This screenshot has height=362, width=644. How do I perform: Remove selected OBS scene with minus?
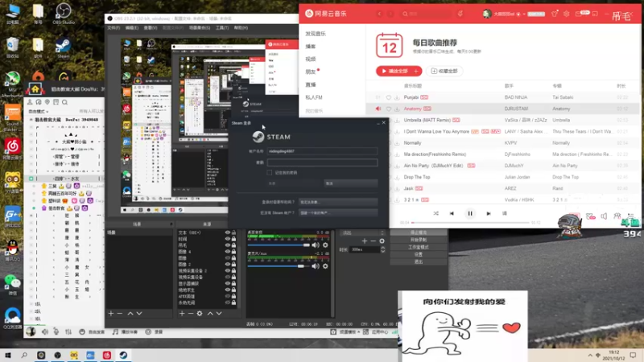tap(120, 313)
